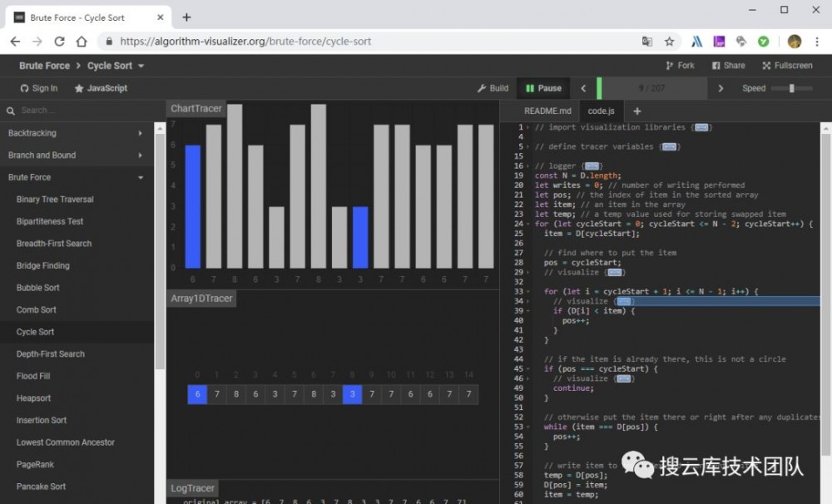
Task: Bookmark this page with the star icon
Action: pos(669,41)
